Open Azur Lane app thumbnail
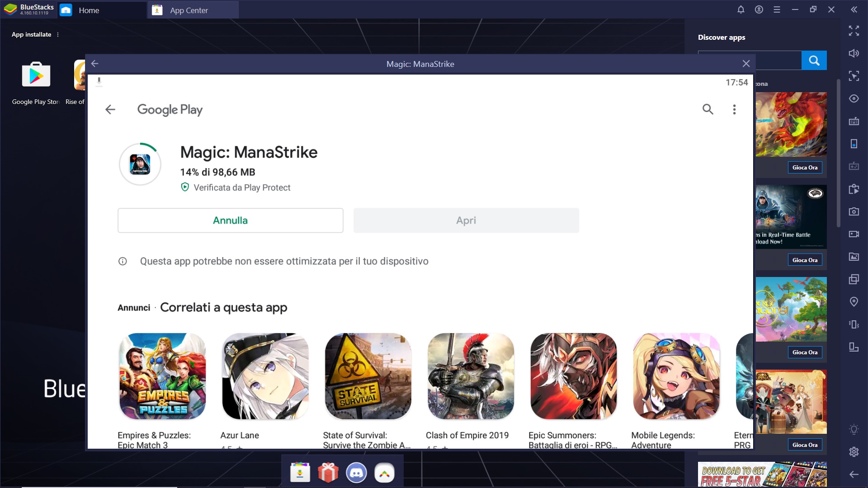Screen dimensions: 868x488 pyautogui.click(x=265, y=376)
